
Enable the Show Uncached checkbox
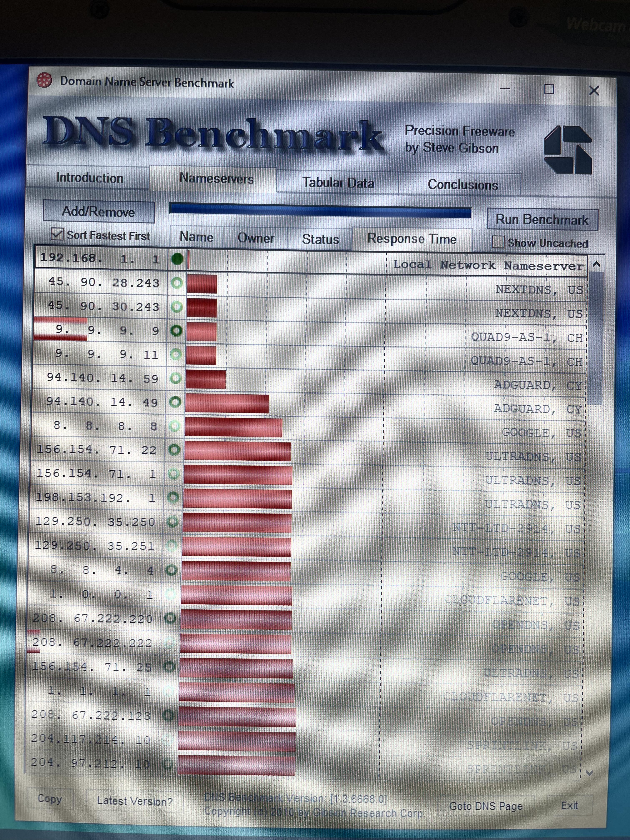coord(497,242)
